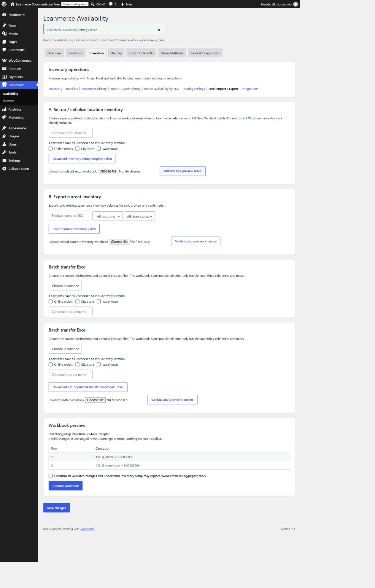Click Validate and preview changes

196,241
